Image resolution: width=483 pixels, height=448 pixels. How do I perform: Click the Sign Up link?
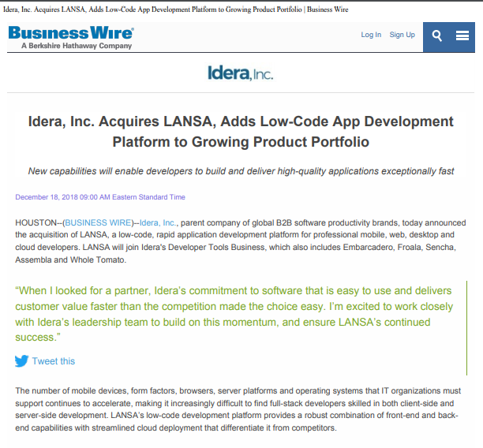(402, 35)
